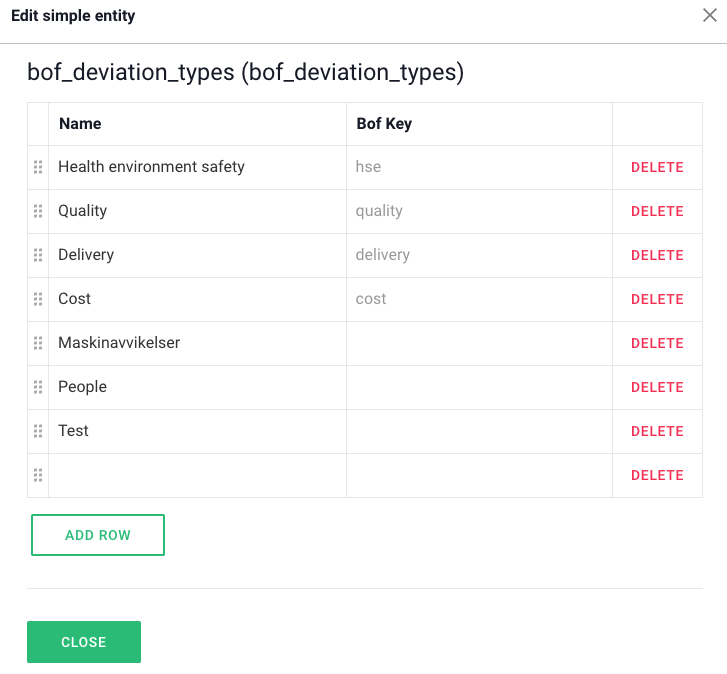The height and width of the screenshot is (674, 727).
Task: Click drag handle icon beside Cost row
Action: click(38, 299)
